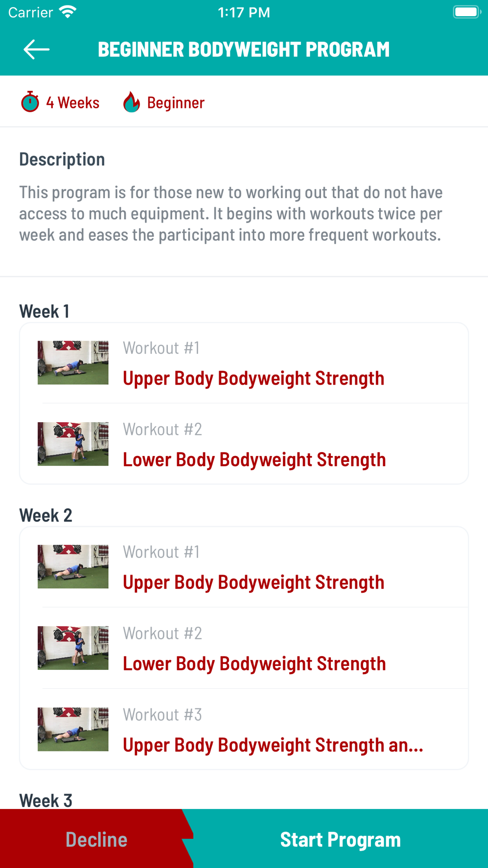Tap the battery status icon
Image resolution: width=488 pixels, height=868 pixels.
(x=467, y=12)
